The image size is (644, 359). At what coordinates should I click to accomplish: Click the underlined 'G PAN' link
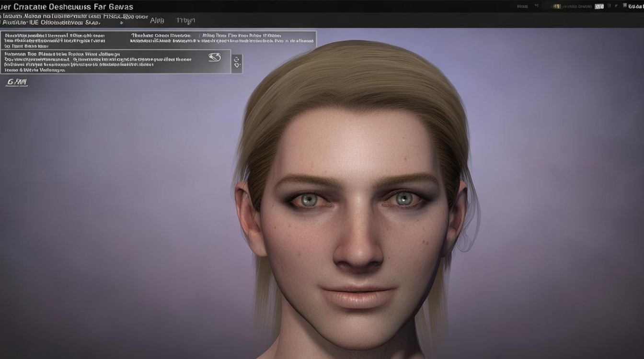pyautogui.click(x=17, y=82)
